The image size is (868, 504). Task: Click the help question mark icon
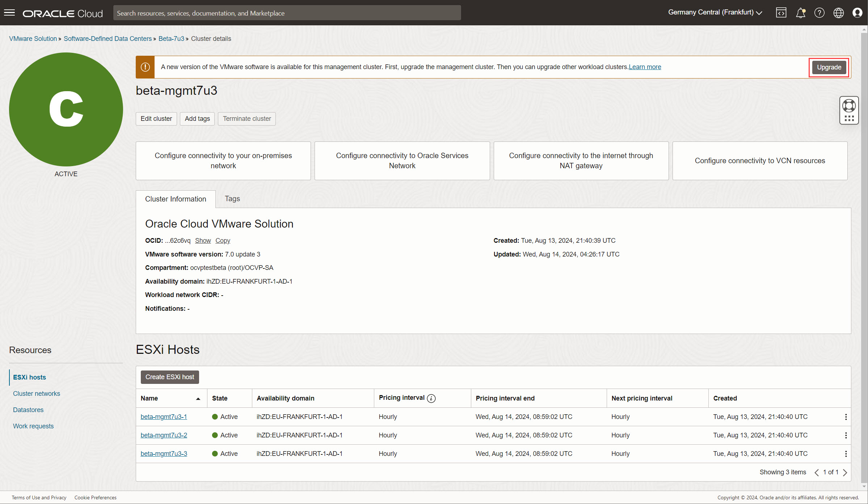click(819, 13)
